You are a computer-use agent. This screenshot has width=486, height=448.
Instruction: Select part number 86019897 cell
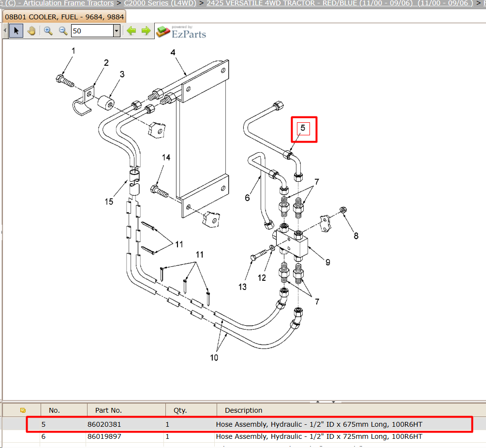104,436
